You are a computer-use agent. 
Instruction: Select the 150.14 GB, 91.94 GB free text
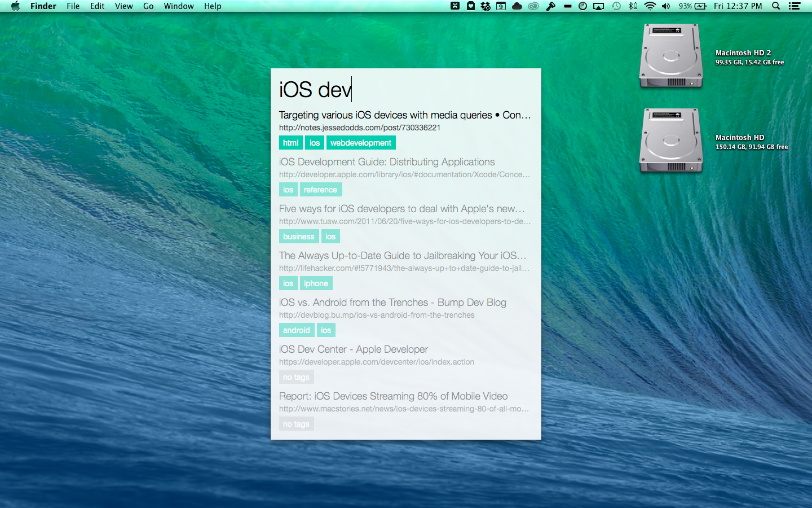pyautogui.click(x=752, y=147)
